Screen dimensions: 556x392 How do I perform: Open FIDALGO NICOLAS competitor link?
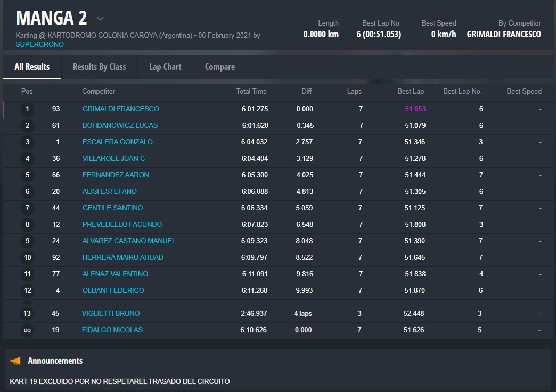[112, 330]
